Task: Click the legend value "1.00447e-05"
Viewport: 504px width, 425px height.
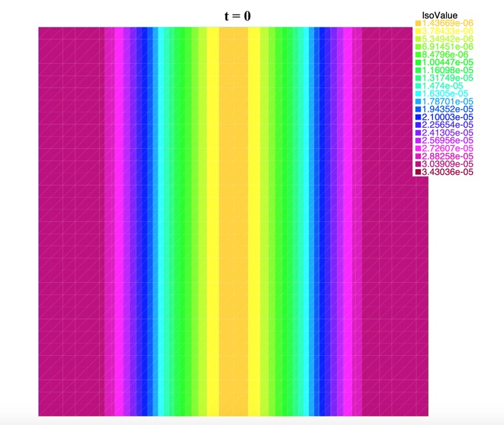Action: (x=447, y=63)
